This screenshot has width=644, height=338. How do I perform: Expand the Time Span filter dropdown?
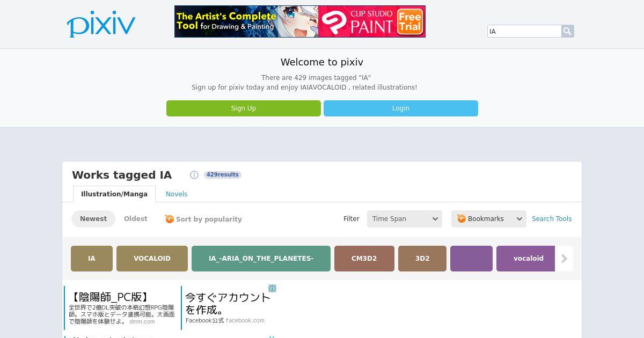(x=405, y=219)
